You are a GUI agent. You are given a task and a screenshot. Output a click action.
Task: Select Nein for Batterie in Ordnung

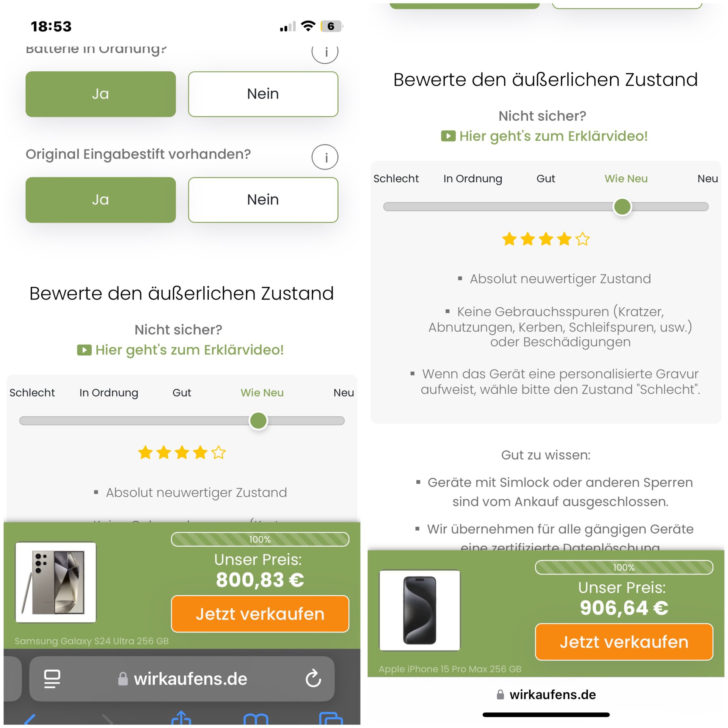263,94
